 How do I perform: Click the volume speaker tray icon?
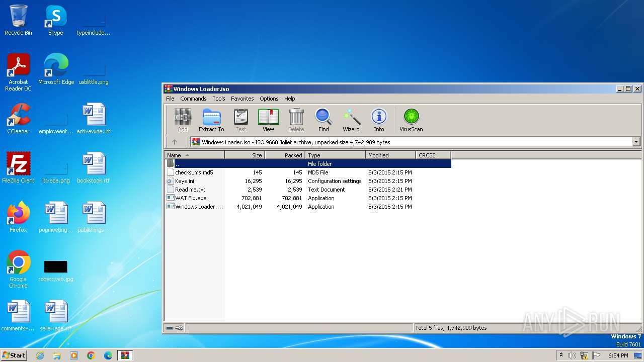[572, 355]
